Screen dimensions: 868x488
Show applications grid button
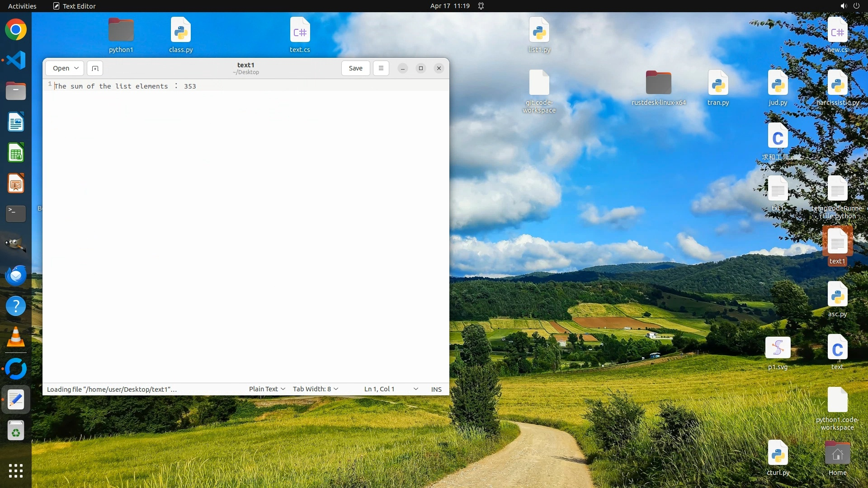click(16, 471)
